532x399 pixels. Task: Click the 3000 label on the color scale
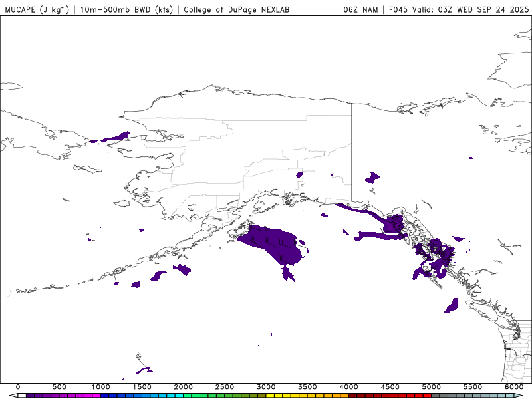coord(266,387)
